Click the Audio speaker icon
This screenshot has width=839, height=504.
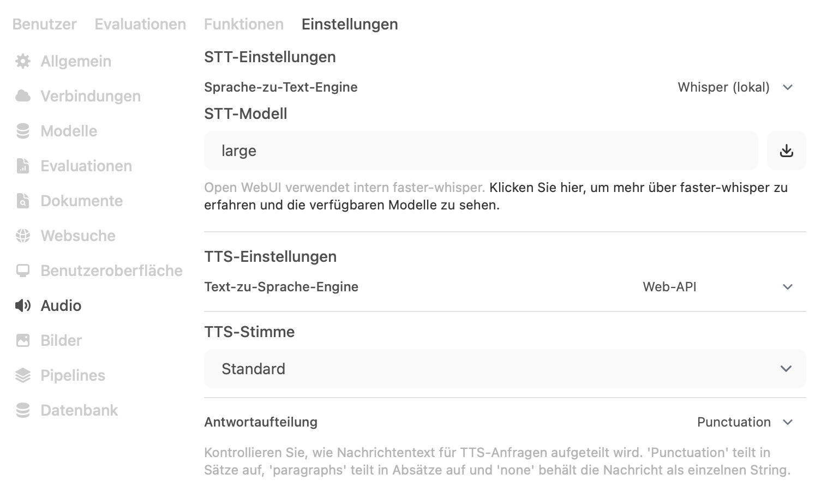(23, 305)
